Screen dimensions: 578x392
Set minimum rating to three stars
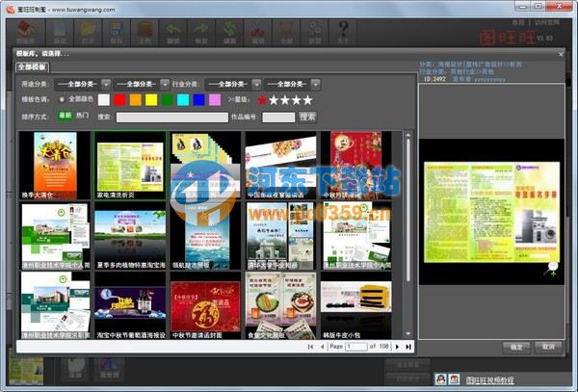point(285,100)
